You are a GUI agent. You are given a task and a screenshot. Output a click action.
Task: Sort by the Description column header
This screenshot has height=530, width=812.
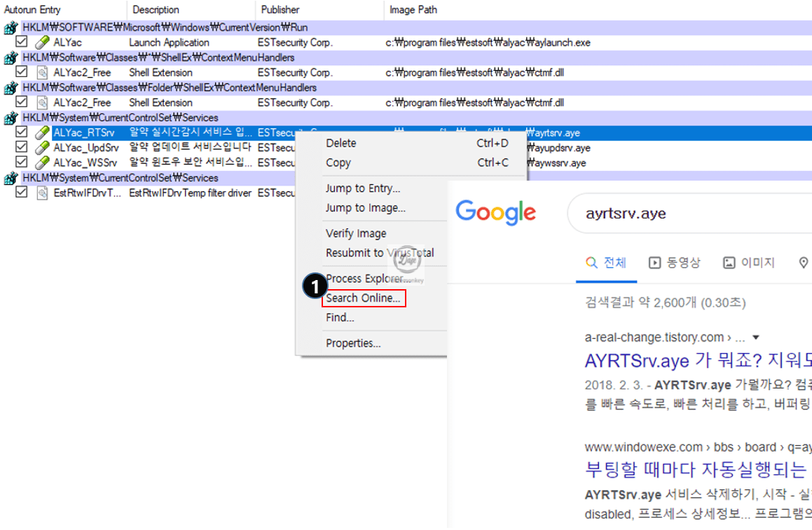click(x=156, y=9)
